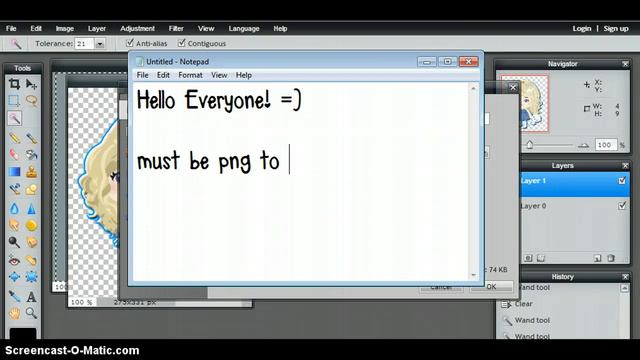Click the Navigator zoom slider handle
Image resolution: width=640 pixels, height=360 pixels.
tap(529, 144)
